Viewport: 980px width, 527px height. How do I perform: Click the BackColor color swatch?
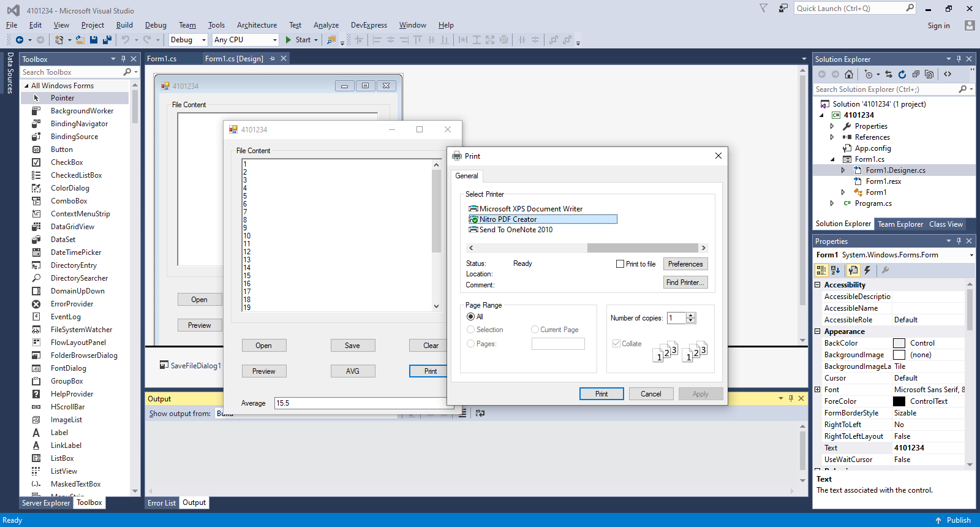(x=899, y=343)
